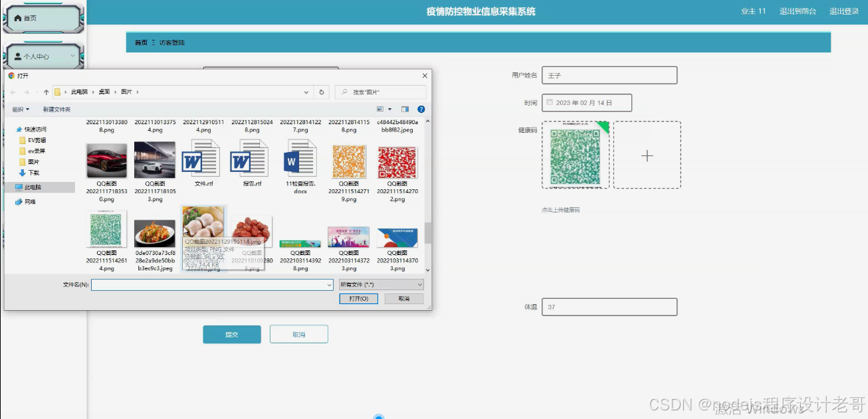Click the 用户姓名 input field
The image size is (868, 419).
pyautogui.click(x=609, y=76)
